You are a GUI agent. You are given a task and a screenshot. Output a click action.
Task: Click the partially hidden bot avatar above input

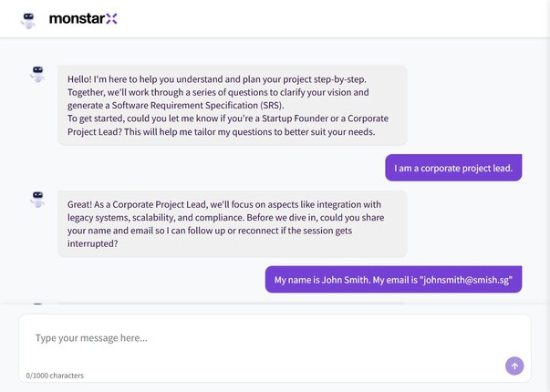[x=37, y=307]
